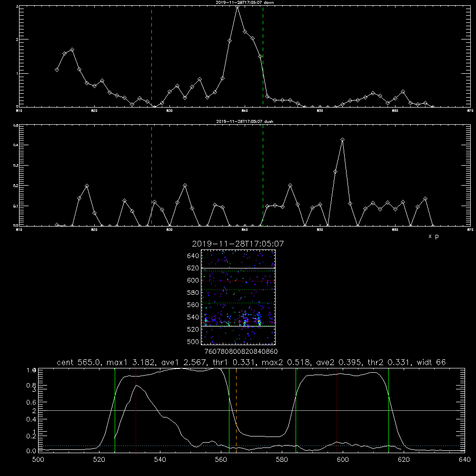Viewport: 476px width, 476px height.
Task: Click the x-axis label 560 of bottom plot
Action: click(221, 460)
